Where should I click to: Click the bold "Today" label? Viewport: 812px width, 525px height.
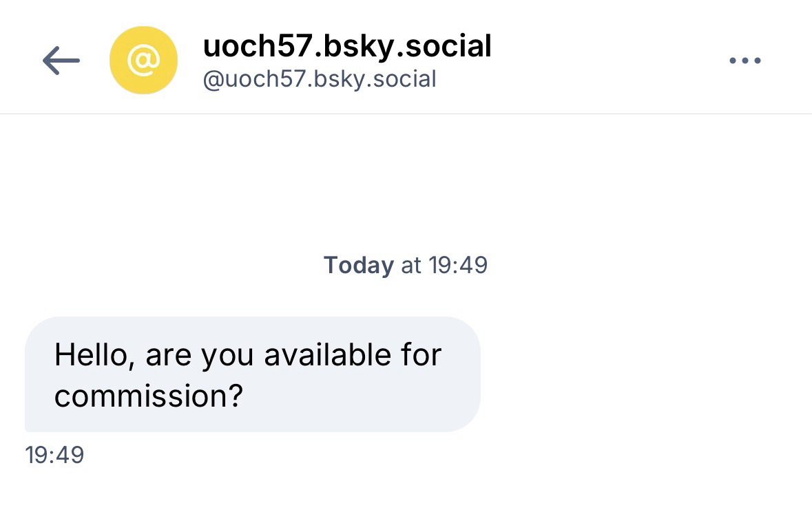click(358, 265)
